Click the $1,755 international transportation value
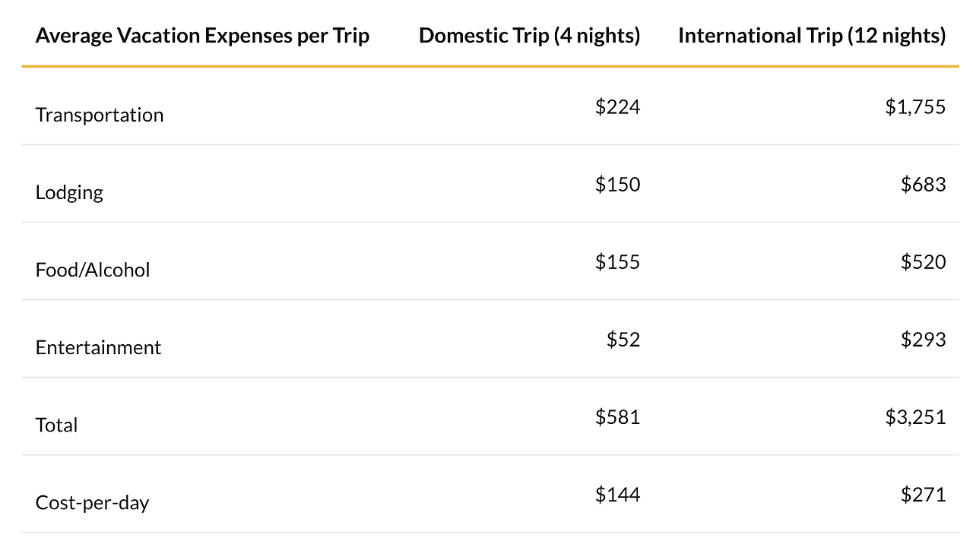The width and height of the screenshot is (973, 560). coord(915,107)
